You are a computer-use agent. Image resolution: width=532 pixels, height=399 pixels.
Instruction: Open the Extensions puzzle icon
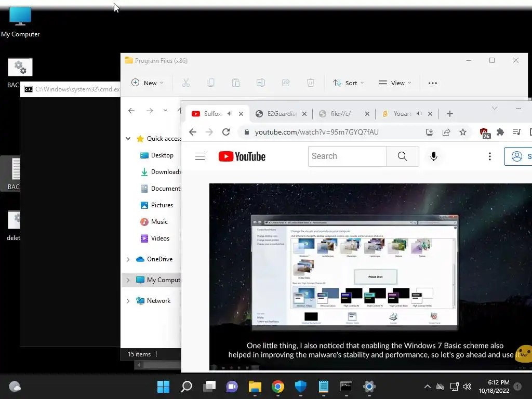(x=500, y=132)
